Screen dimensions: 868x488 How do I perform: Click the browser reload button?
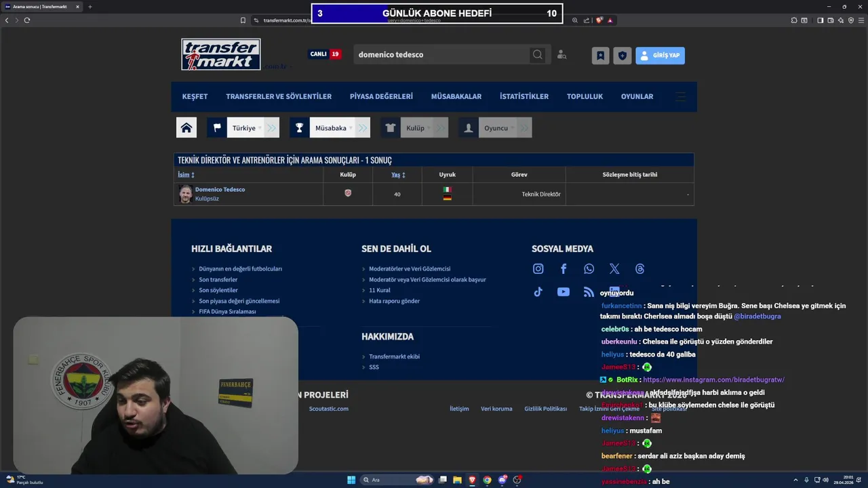(27, 20)
